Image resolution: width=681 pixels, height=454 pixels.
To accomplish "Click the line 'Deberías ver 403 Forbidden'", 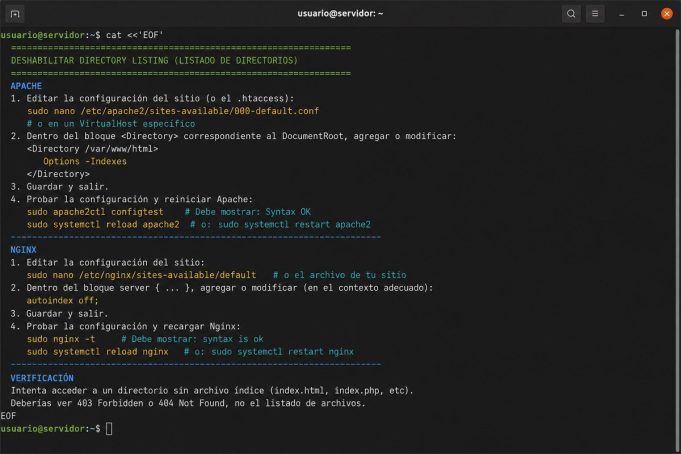I will coord(188,403).
